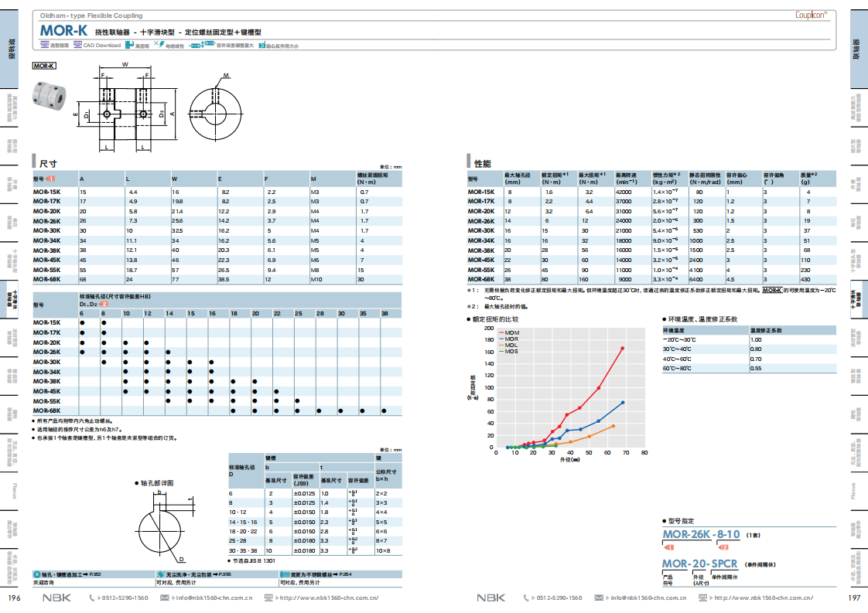This screenshot has width=868, height=613.
Task: Click the page number 196
Action: 15,598
